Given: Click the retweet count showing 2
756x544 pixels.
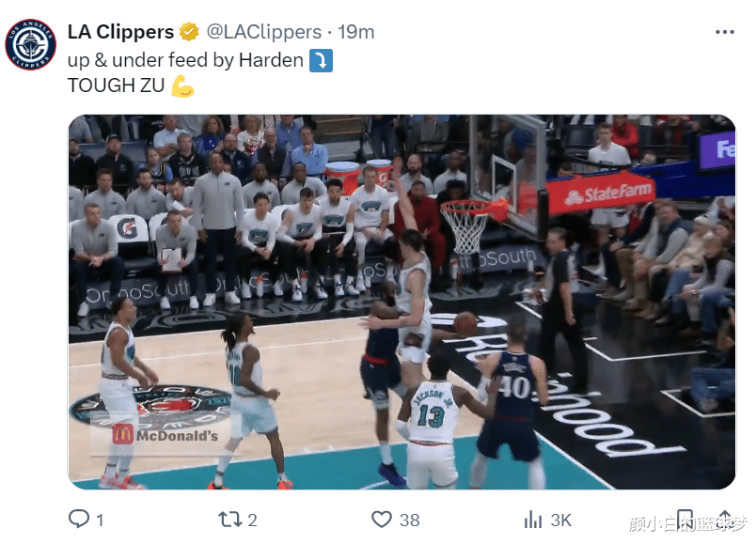Looking at the screenshot, I should point(252,520).
